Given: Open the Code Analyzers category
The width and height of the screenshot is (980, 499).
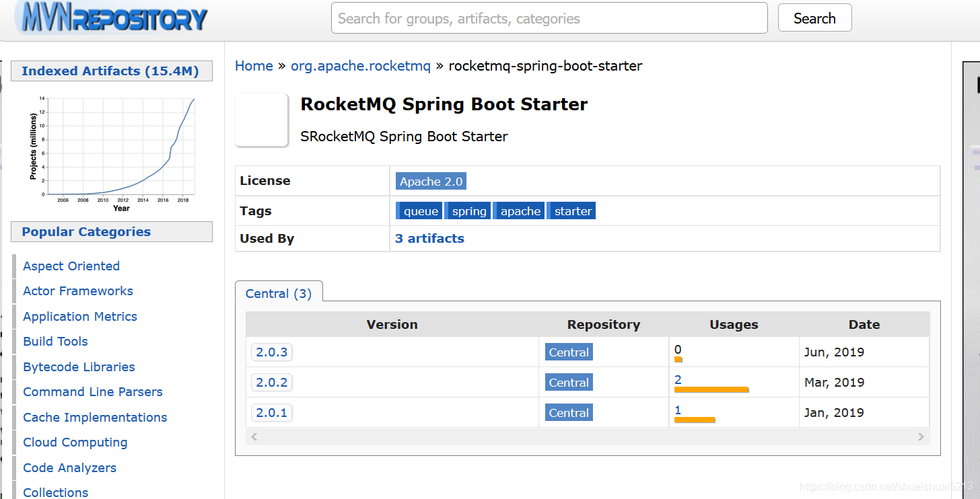Looking at the screenshot, I should point(69,467).
